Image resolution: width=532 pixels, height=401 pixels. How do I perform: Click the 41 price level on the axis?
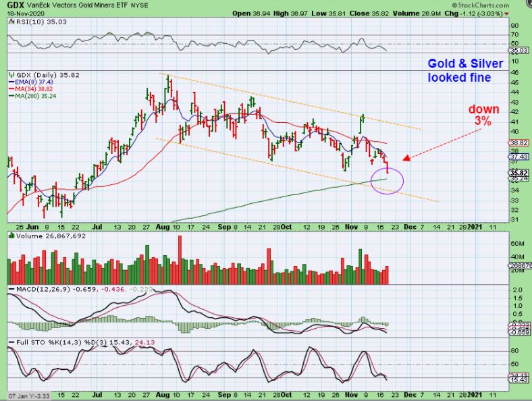pyautogui.click(x=514, y=122)
